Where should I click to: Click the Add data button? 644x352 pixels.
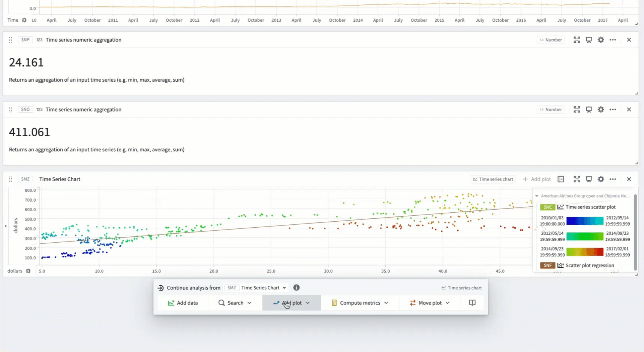pyautogui.click(x=183, y=303)
